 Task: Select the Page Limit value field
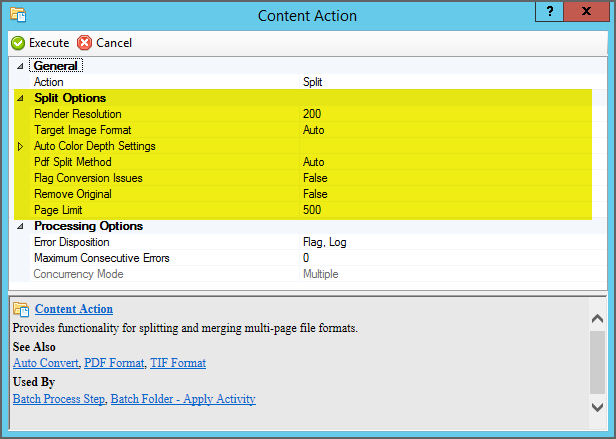(445, 210)
